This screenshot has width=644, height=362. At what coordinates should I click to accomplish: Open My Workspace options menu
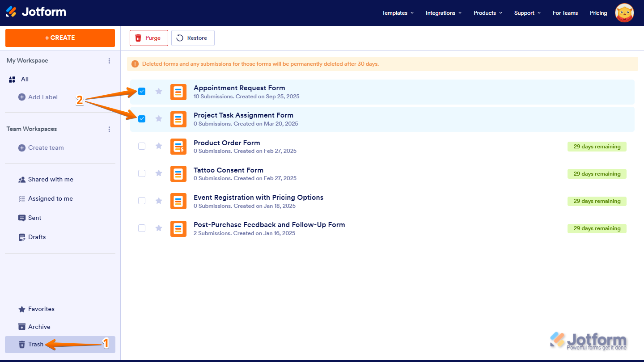(109, 61)
